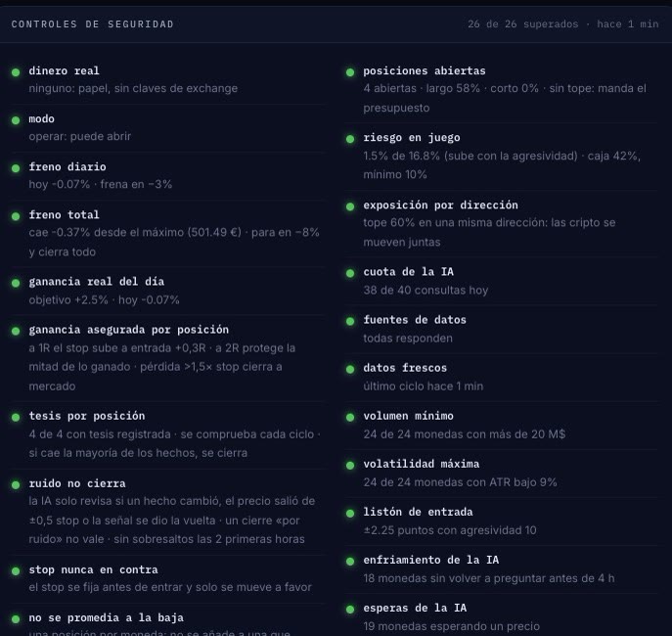This screenshot has width=672, height=636.
Task: Click green dot beside 'volumen mínimo'
Action: click(x=350, y=417)
